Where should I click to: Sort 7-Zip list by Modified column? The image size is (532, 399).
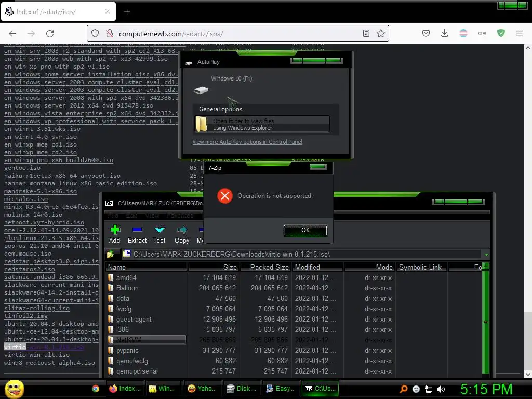[x=318, y=268]
